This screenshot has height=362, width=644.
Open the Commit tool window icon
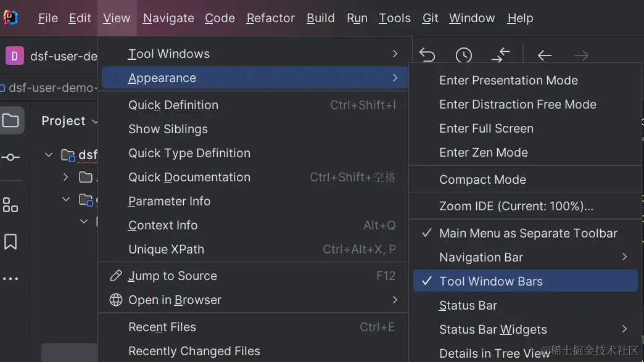(x=10, y=157)
